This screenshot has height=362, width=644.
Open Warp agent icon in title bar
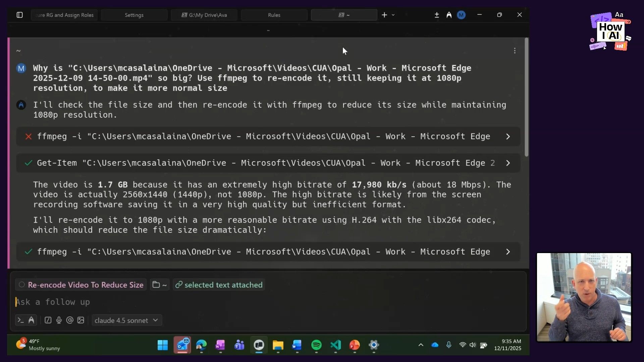pos(449,15)
